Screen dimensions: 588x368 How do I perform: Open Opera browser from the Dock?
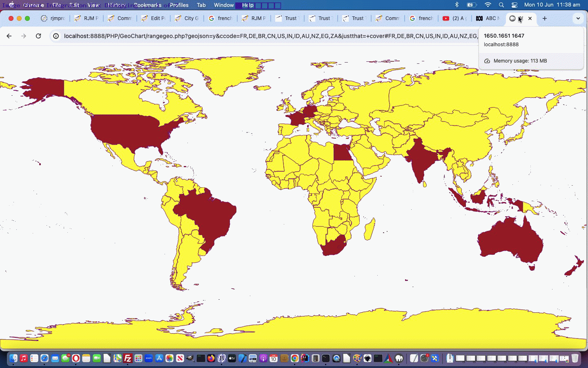tap(76, 359)
